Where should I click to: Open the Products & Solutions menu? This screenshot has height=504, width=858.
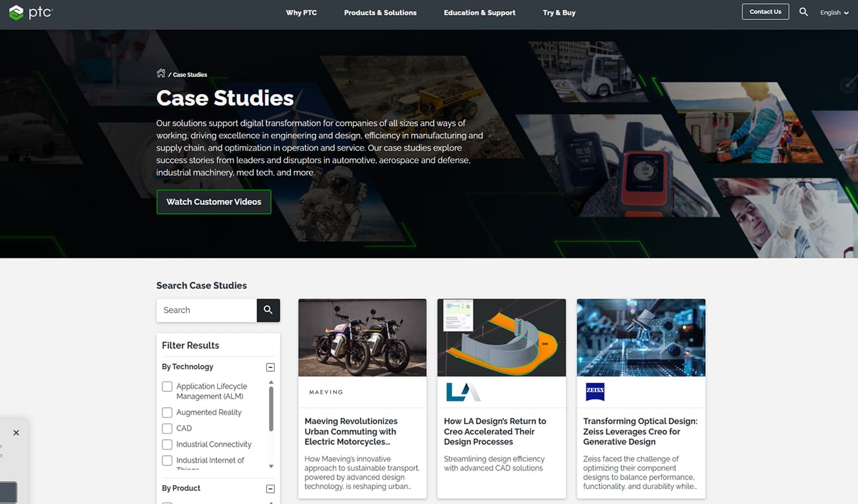point(380,12)
